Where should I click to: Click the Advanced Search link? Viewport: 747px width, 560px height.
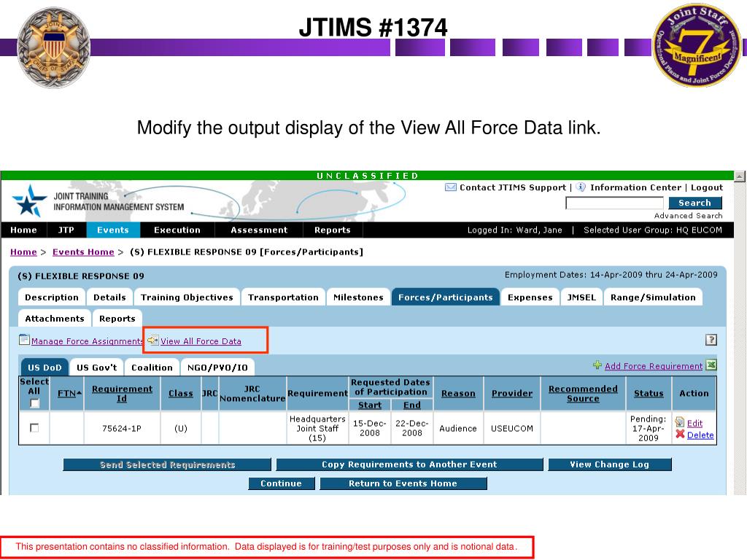coord(688,215)
